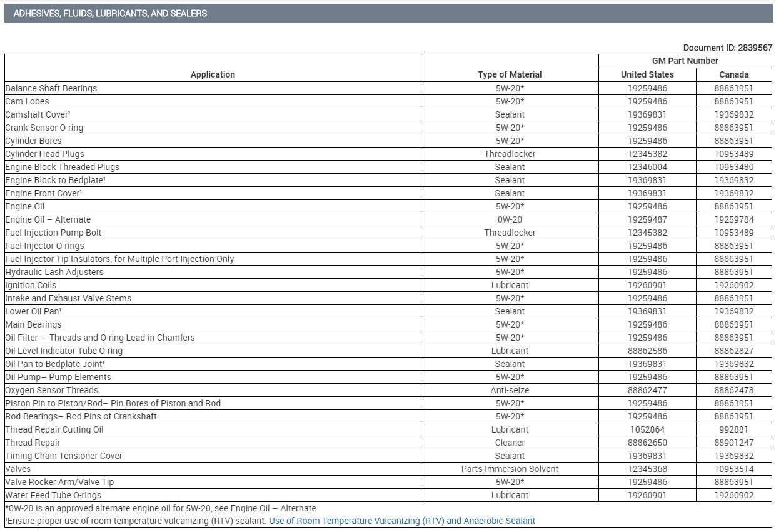Click the Canada column header
Viewport: 776px width, 532px height.
point(734,74)
